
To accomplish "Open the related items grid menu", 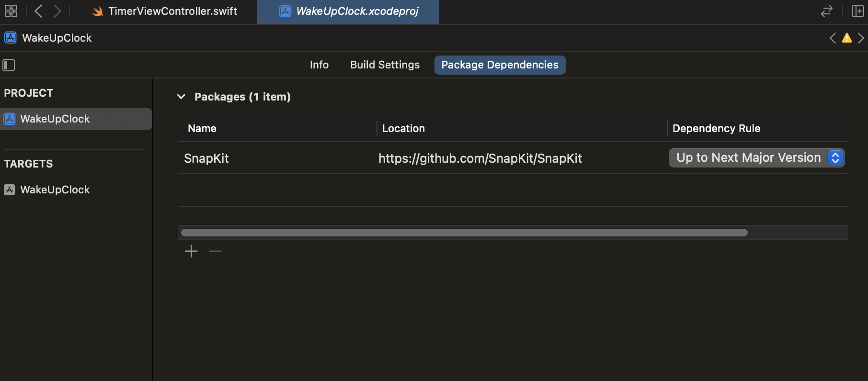I will (x=11, y=11).
